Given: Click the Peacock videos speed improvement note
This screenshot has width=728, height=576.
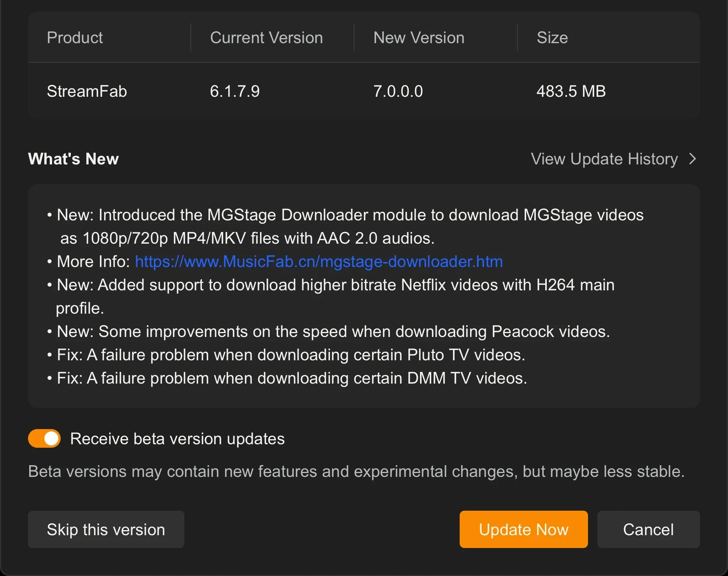Looking at the screenshot, I should pyautogui.click(x=329, y=332).
